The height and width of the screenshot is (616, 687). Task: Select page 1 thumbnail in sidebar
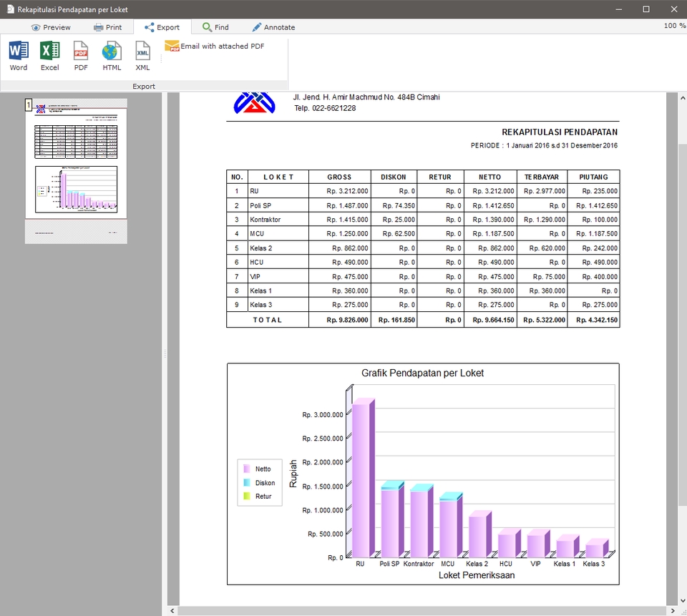(77, 171)
